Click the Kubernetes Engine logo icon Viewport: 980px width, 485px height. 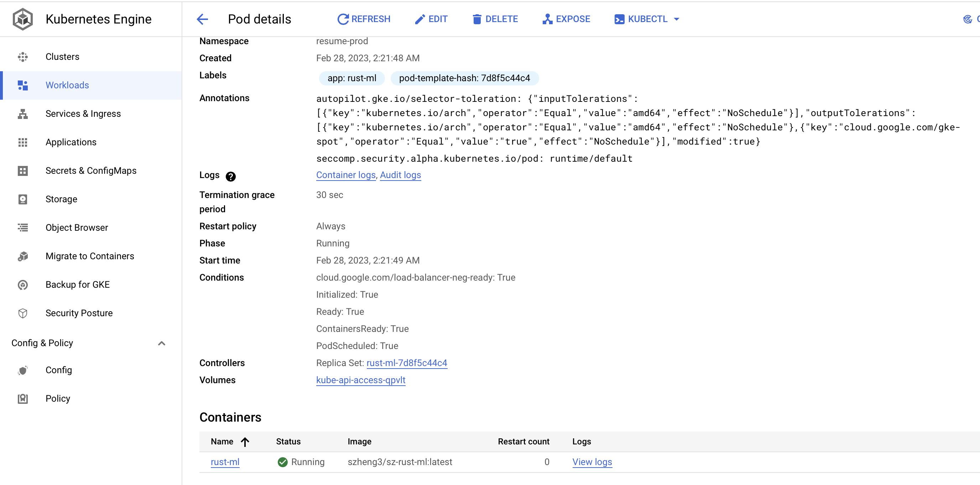click(x=23, y=19)
